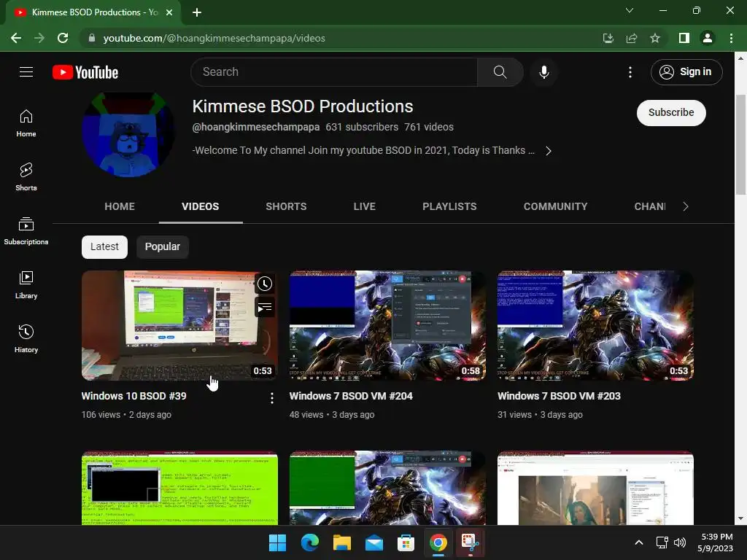The width and height of the screenshot is (747, 560).
Task: Switch to the SHORTS tab
Action: click(x=286, y=206)
